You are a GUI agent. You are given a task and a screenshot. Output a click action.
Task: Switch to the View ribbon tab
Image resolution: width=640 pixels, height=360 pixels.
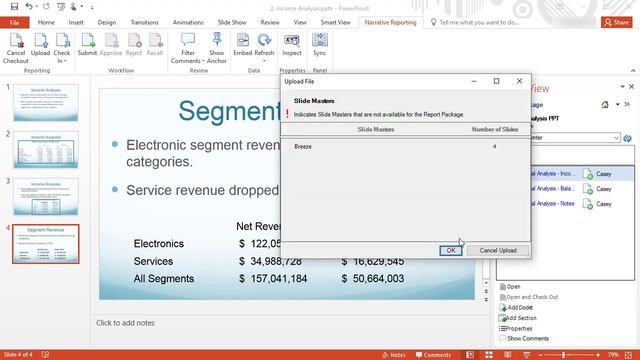(x=300, y=22)
